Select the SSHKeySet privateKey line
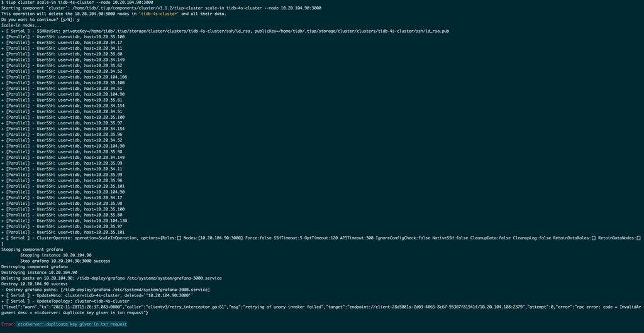Viewport: 644px width, 333px height. point(225,31)
